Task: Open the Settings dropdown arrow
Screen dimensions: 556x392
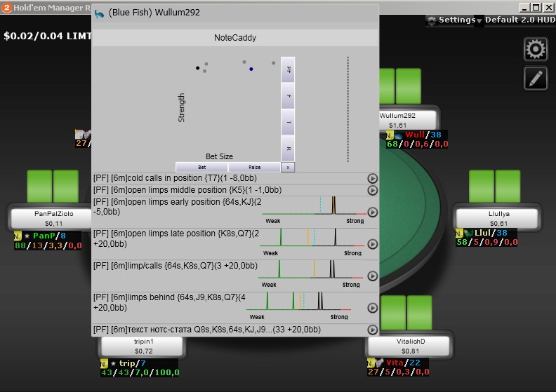Action: click(x=479, y=21)
